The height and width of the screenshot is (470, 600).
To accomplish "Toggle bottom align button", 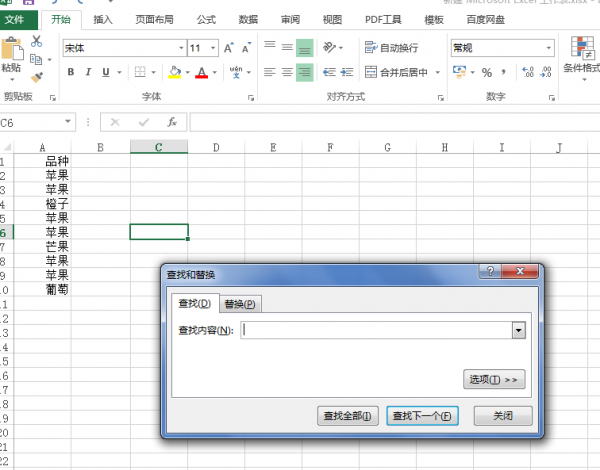I will click(x=305, y=48).
